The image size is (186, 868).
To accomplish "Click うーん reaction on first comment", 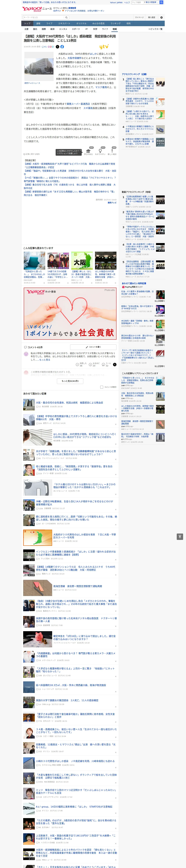I will [x=106, y=364].
